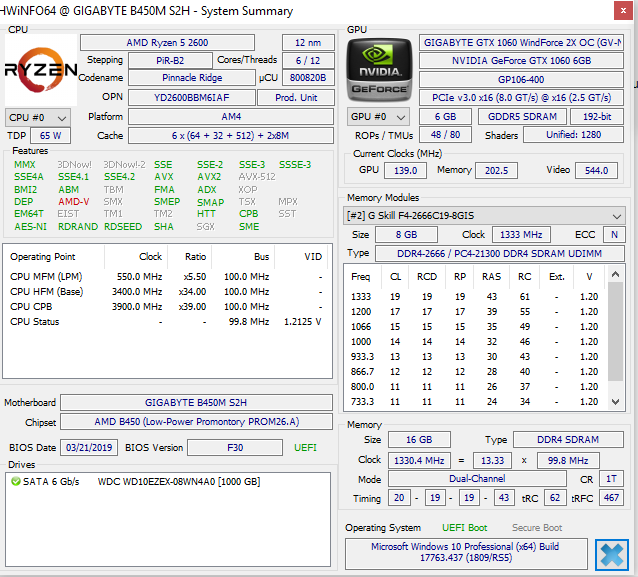Image resolution: width=638 pixels, height=577 pixels.
Task: Click the cache 6 x (64 + 32 + 512) field
Action: click(x=231, y=136)
